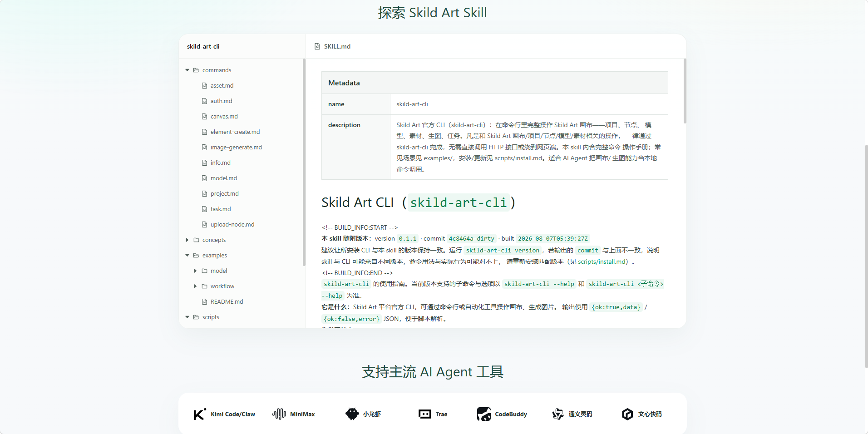Open README.md under examples
The width and height of the screenshot is (868, 434).
(227, 302)
